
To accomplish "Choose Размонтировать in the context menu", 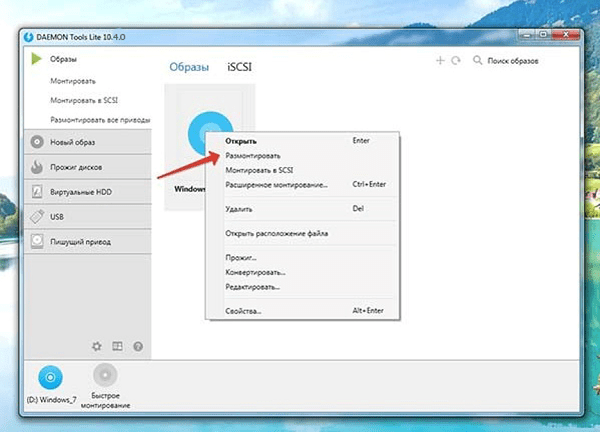I will coord(302,156).
